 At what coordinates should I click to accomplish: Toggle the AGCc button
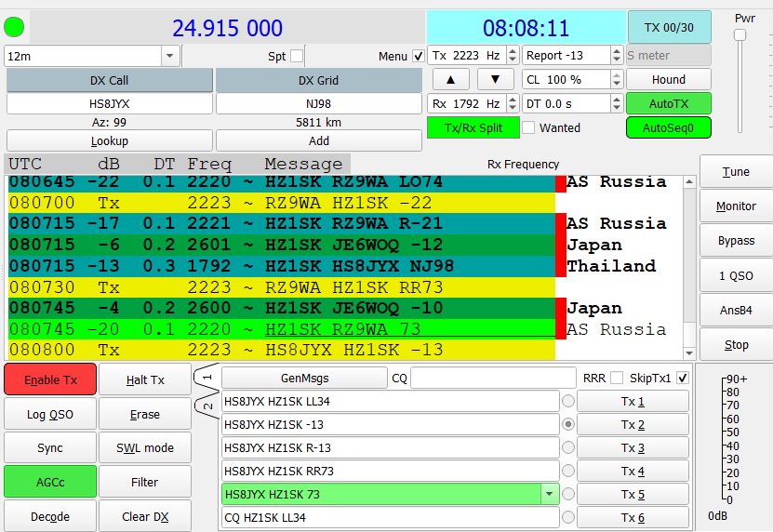(50, 482)
